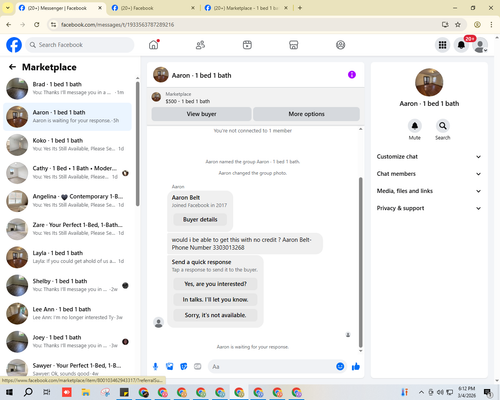Expand Customize chat section

point(429,157)
